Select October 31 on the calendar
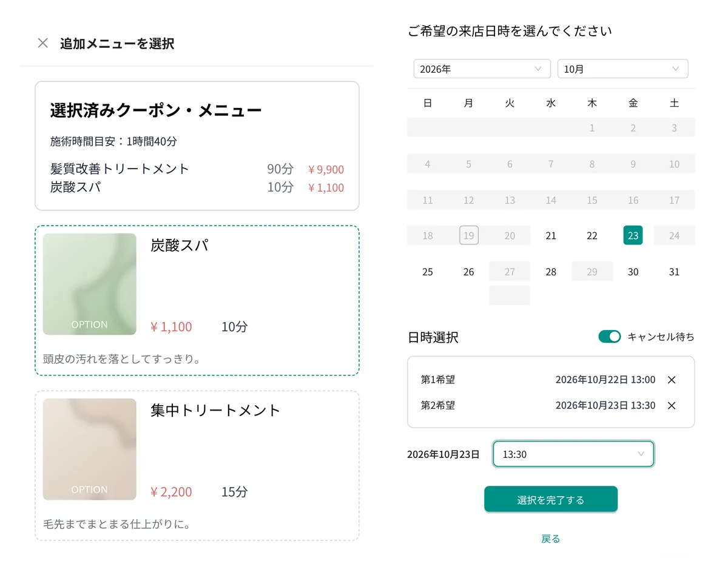728x578 pixels. pos(674,272)
